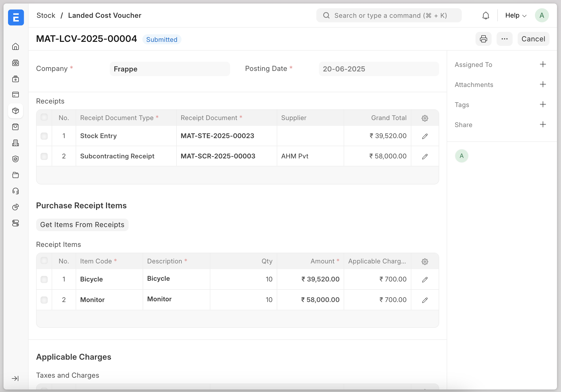Select all rows in Receipts table

(x=44, y=117)
